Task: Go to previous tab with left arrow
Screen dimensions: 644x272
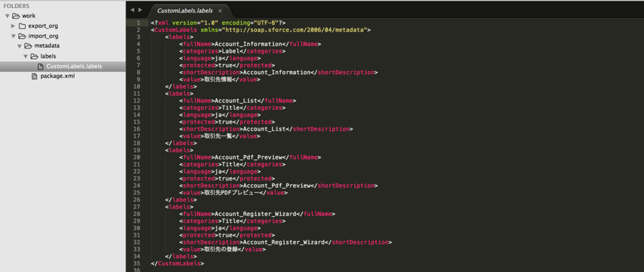Action: click(132, 10)
